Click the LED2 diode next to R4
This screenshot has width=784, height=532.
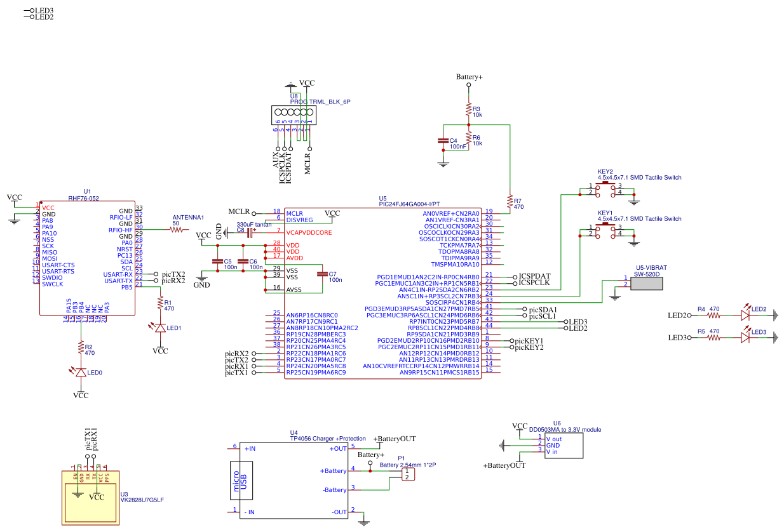(x=746, y=315)
